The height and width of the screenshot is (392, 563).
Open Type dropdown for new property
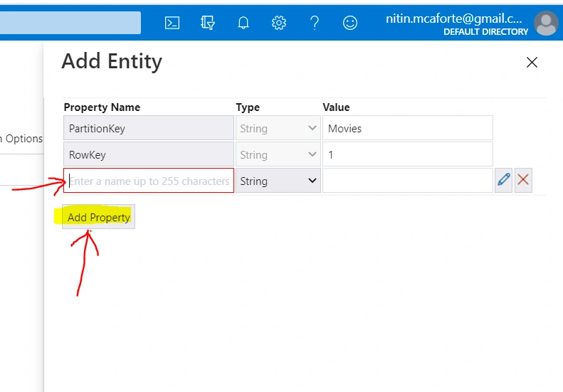pos(278,181)
